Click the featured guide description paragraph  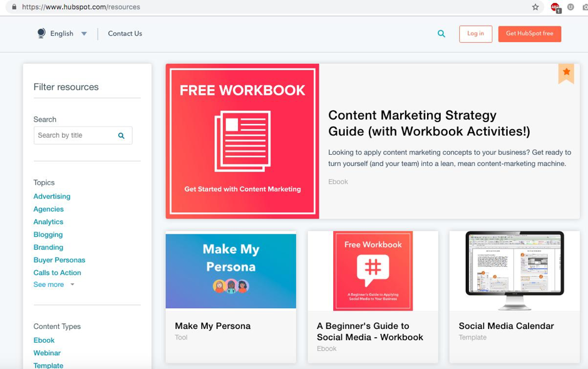(x=450, y=158)
